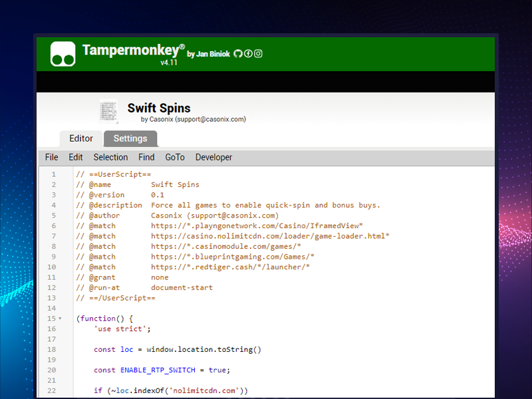This screenshot has width=532, height=399.
Task: Open the Find menu
Action: coord(146,158)
